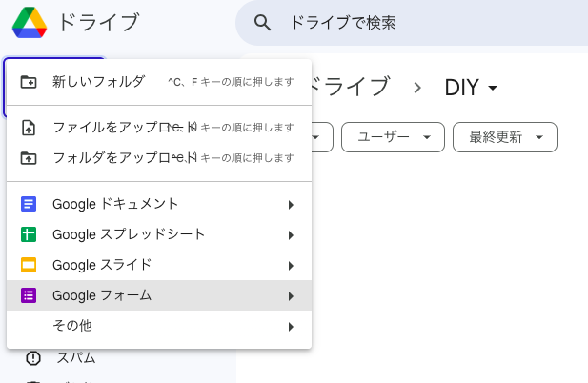Select Google ドキュメント menu item
588x383 pixels.
(159, 204)
